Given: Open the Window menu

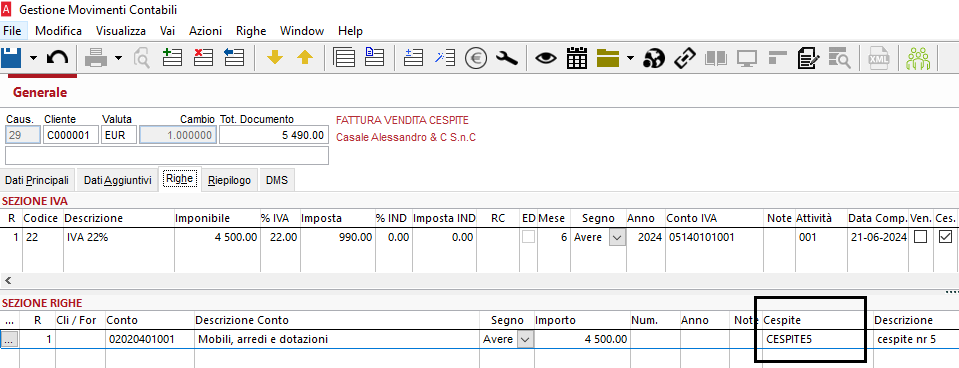Looking at the screenshot, I should point(302,31).
